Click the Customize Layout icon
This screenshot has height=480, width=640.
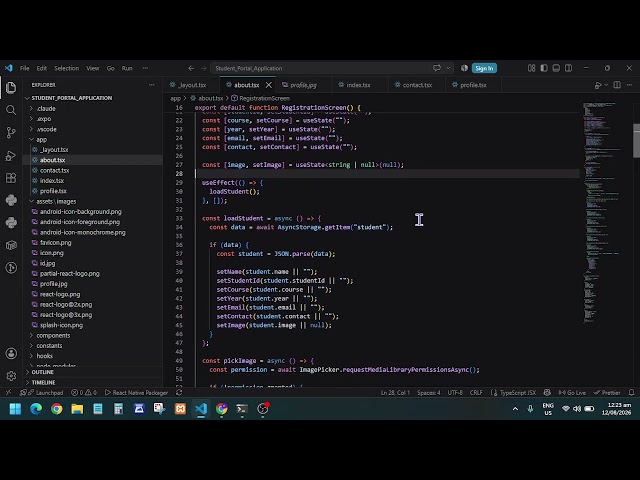pos(531,68)
